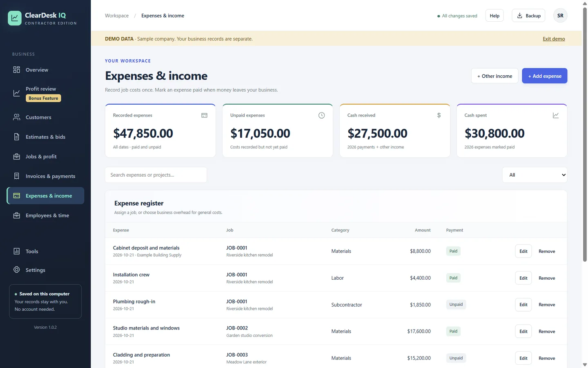Screen dimensions: 588x368
Task: Click the Workspace breadcrumb link
Action: tap(117, 16)
